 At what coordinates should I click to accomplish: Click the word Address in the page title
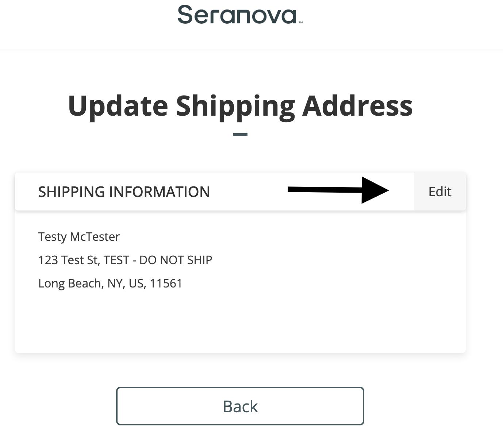(x=357, y=106)
